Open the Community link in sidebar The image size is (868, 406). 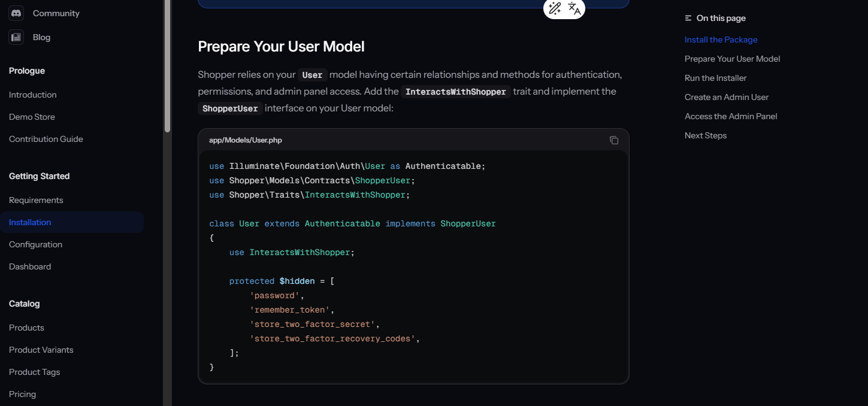coord(56,13)
